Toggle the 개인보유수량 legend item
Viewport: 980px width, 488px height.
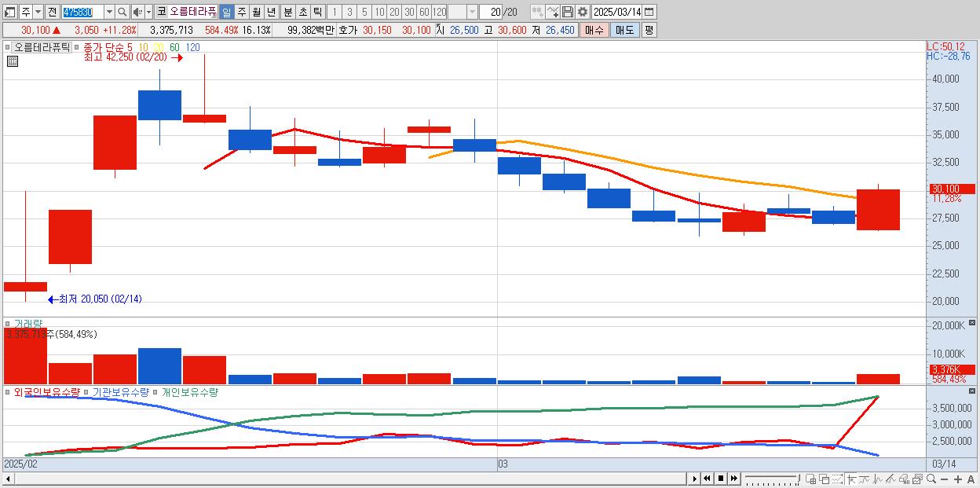coord(189,391)
